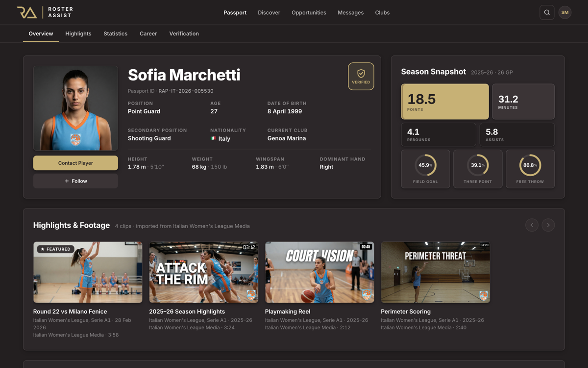
Task: Switch to the Verification tab
Action: (184, 34)
